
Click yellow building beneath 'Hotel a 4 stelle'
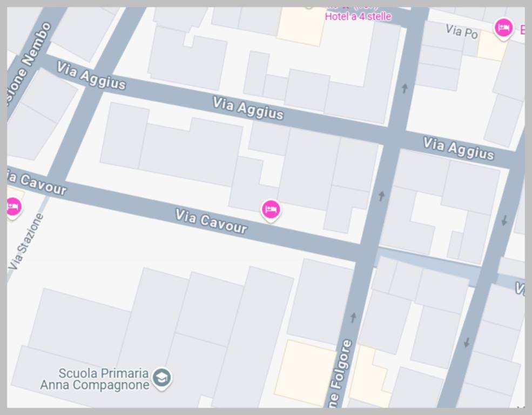(300, 26)
